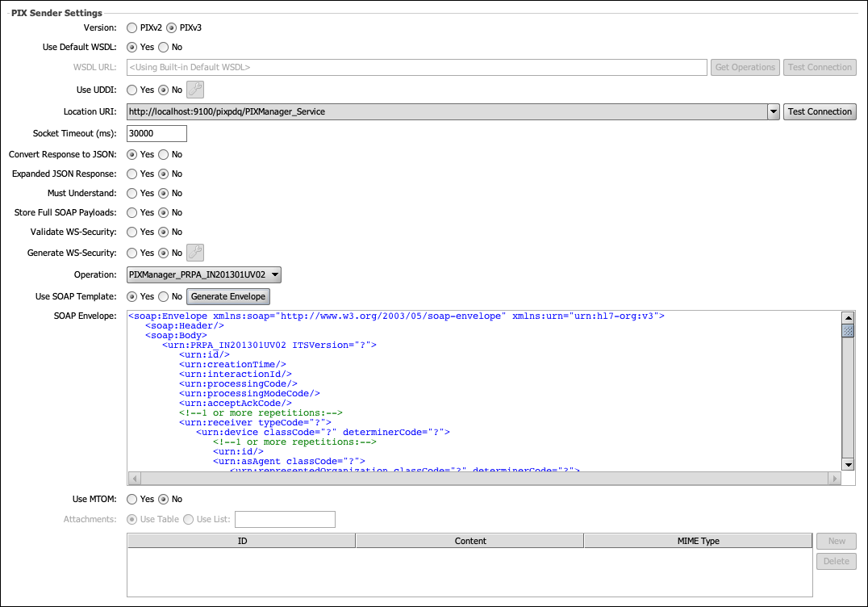Click SOAP Envelope scroll up arrow

pyautogui.click(x=848, y=317)
